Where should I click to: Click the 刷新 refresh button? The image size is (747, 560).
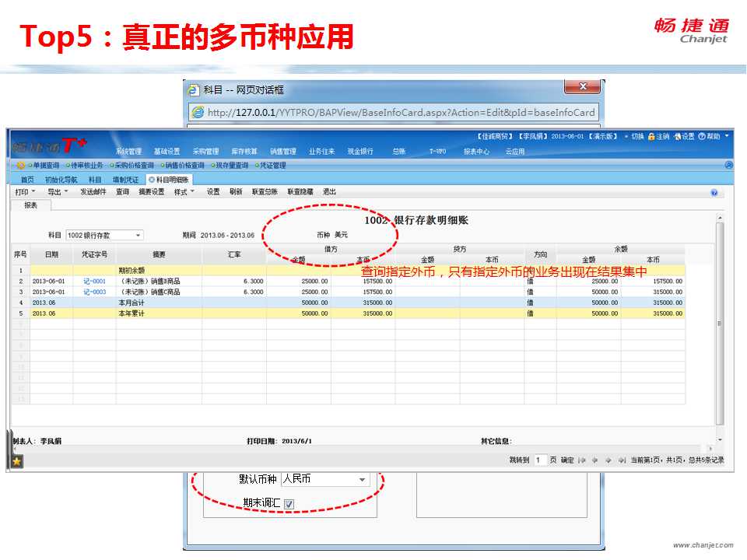236,191
